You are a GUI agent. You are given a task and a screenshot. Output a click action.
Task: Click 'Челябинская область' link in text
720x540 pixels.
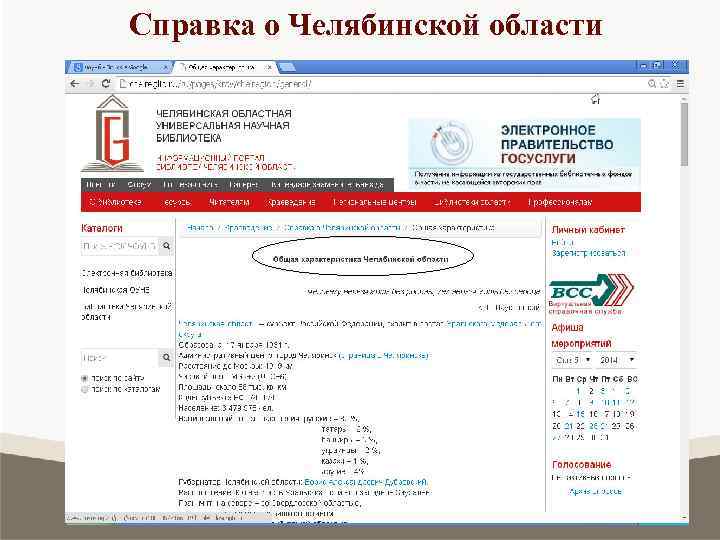[x=216, y=324]
